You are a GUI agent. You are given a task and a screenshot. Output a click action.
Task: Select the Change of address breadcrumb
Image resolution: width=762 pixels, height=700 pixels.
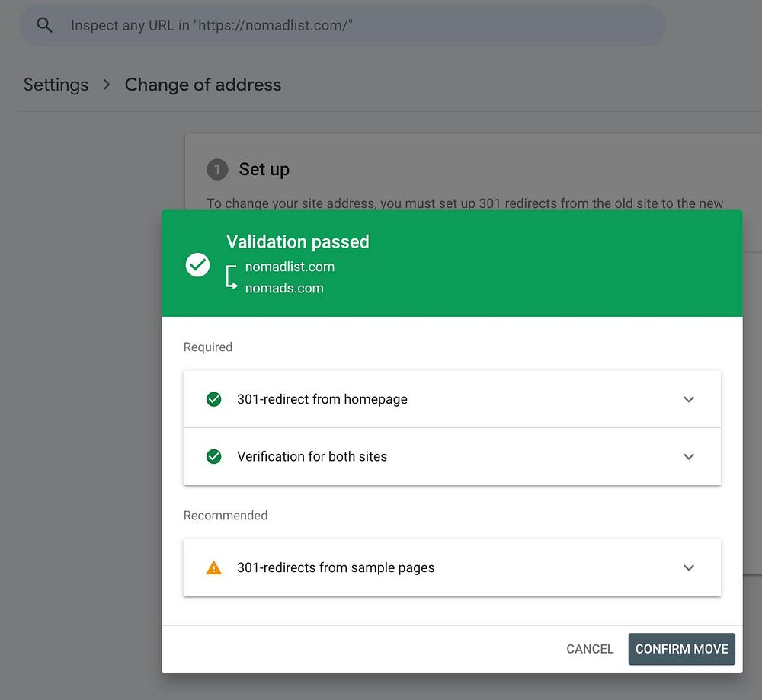(x=203, y=85)
